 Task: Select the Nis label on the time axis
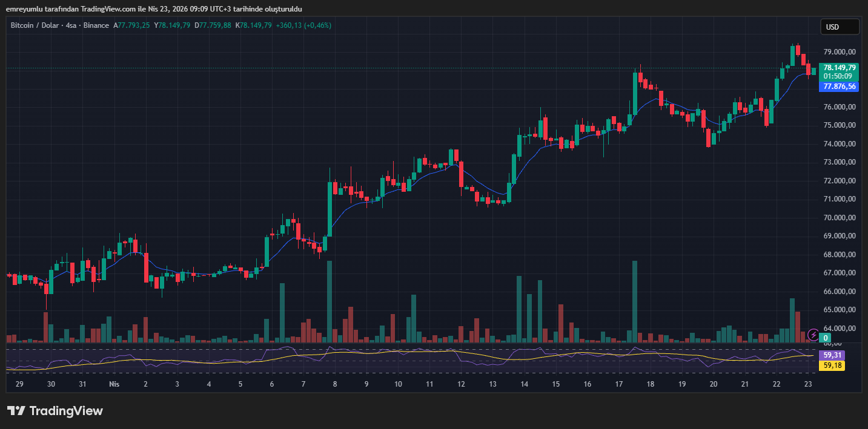coord(113,384)
